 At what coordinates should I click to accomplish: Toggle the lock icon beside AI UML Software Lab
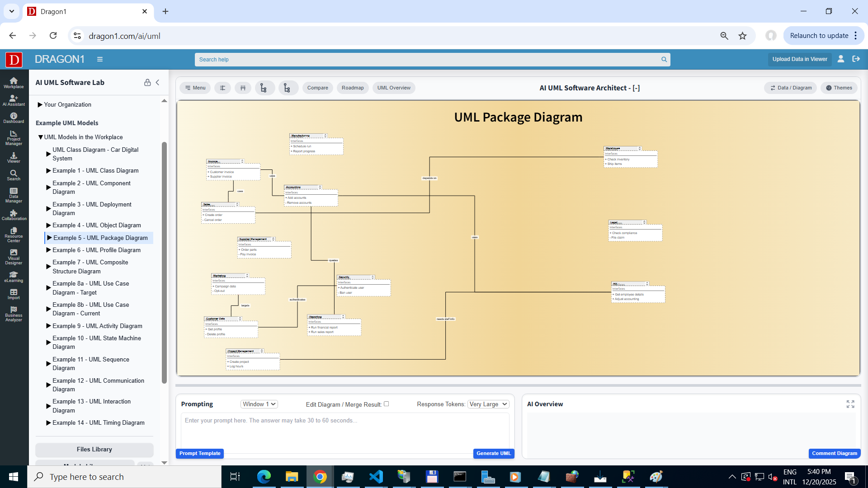tap(147, 83)
